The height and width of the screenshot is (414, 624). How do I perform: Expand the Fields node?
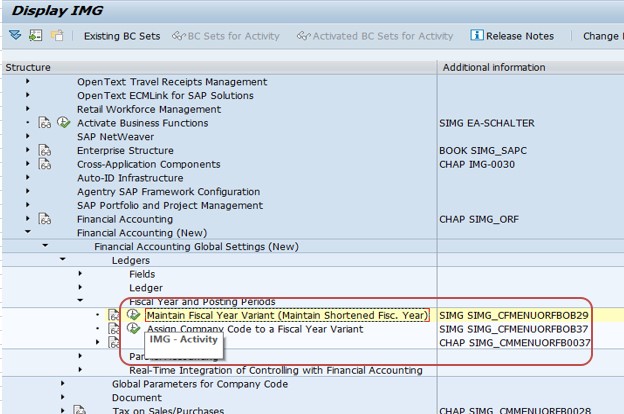coord(80,273)
